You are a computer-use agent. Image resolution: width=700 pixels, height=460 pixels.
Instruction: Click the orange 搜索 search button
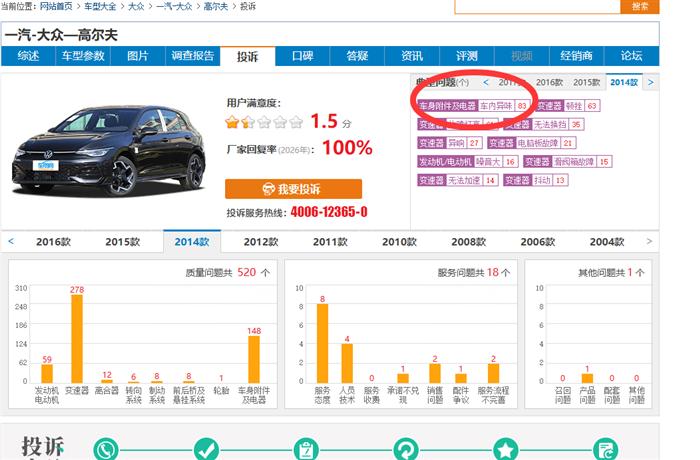[x=639, y=6]
